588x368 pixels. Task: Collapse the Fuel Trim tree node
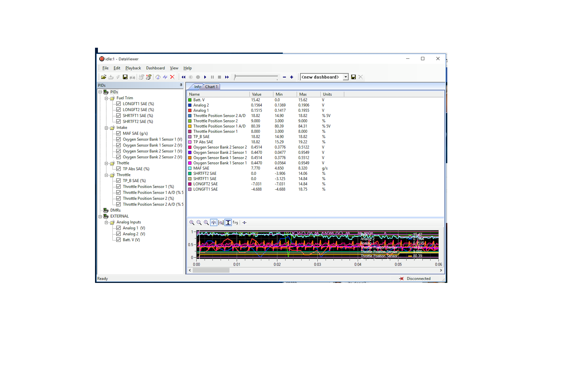[106, 98]
